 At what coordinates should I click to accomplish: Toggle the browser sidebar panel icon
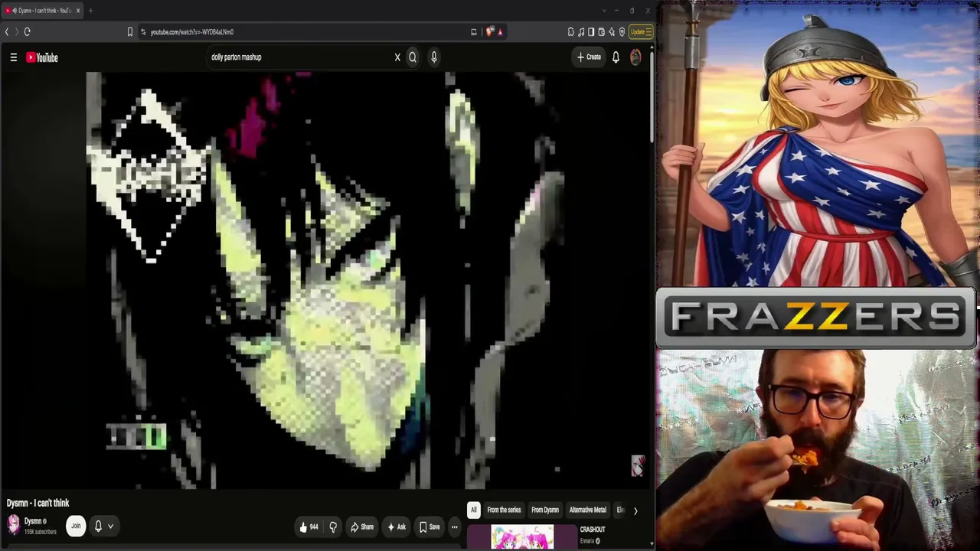click(591, 31)
